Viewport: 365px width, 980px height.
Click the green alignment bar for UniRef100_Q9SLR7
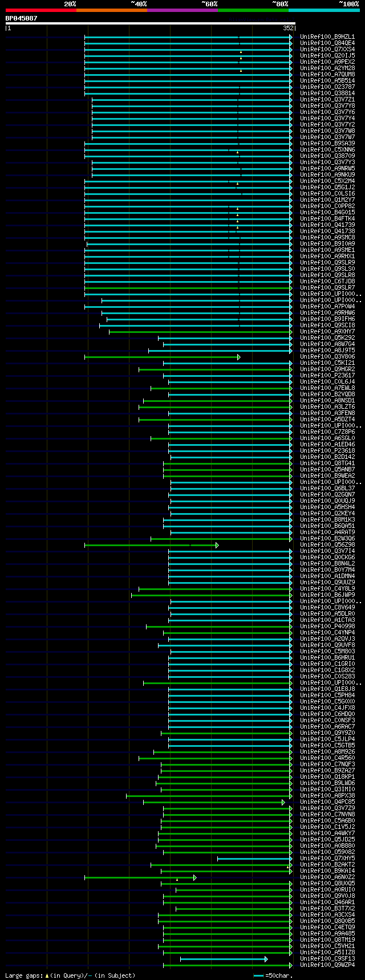[x=188, y=288]
